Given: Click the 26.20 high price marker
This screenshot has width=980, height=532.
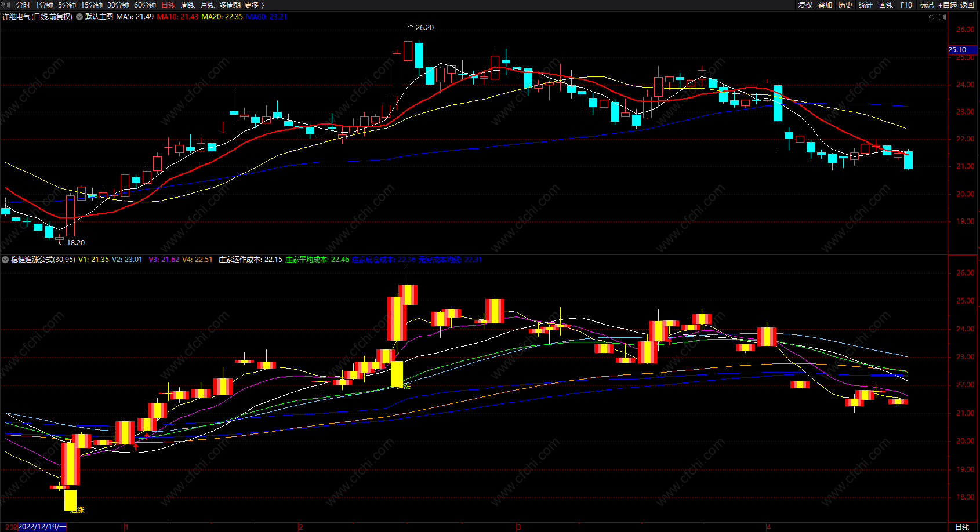Looking at the screenshot, I should 424,28.
